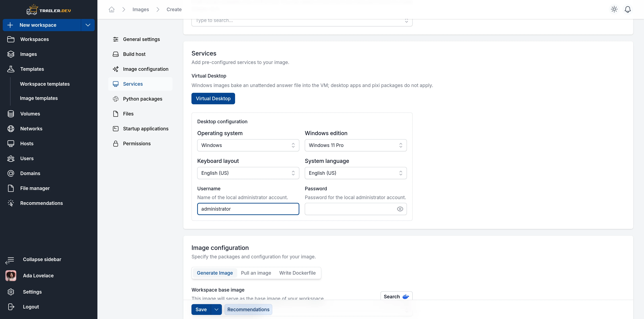Click the home breadcrumb icon

coord(111,9)
